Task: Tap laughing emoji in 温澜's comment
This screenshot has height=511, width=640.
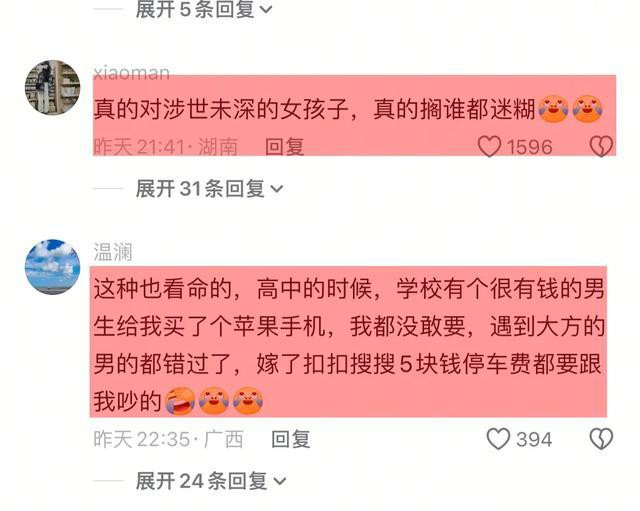Action: pos(180,401)
